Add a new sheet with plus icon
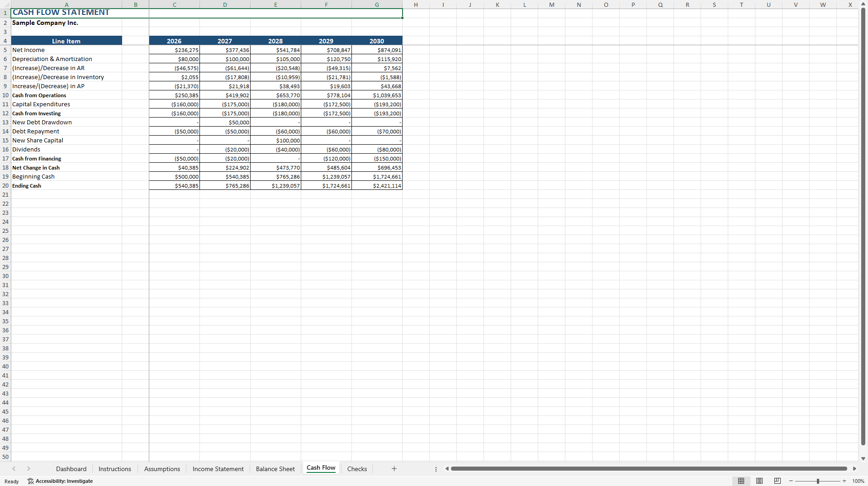The height and width of the screenshot is (486, 868). pos(394,469)
